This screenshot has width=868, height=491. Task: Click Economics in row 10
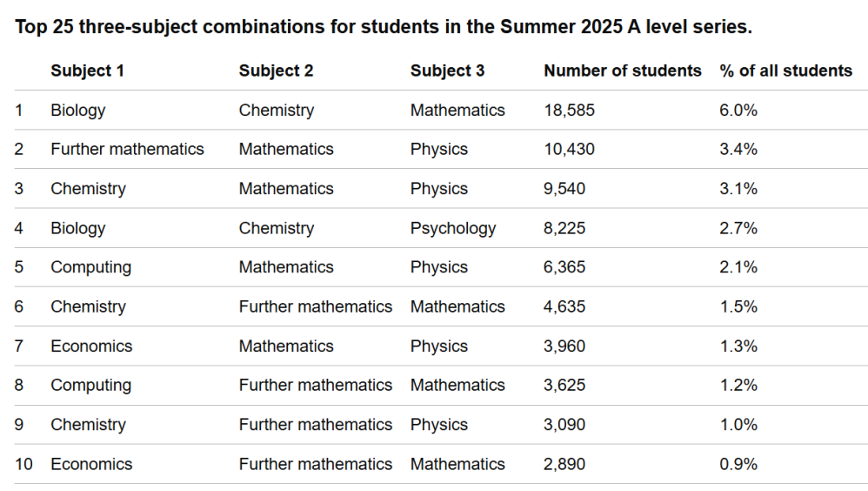[91, 464]
